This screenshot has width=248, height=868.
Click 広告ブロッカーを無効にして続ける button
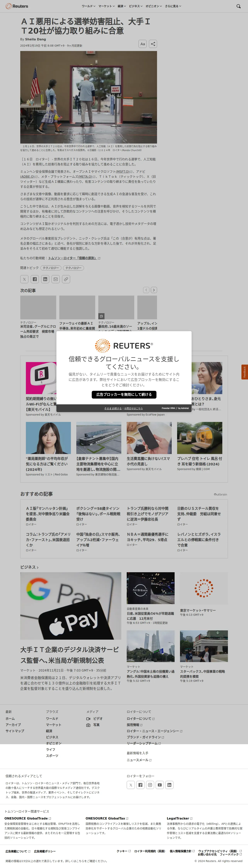tap(124, 394)
